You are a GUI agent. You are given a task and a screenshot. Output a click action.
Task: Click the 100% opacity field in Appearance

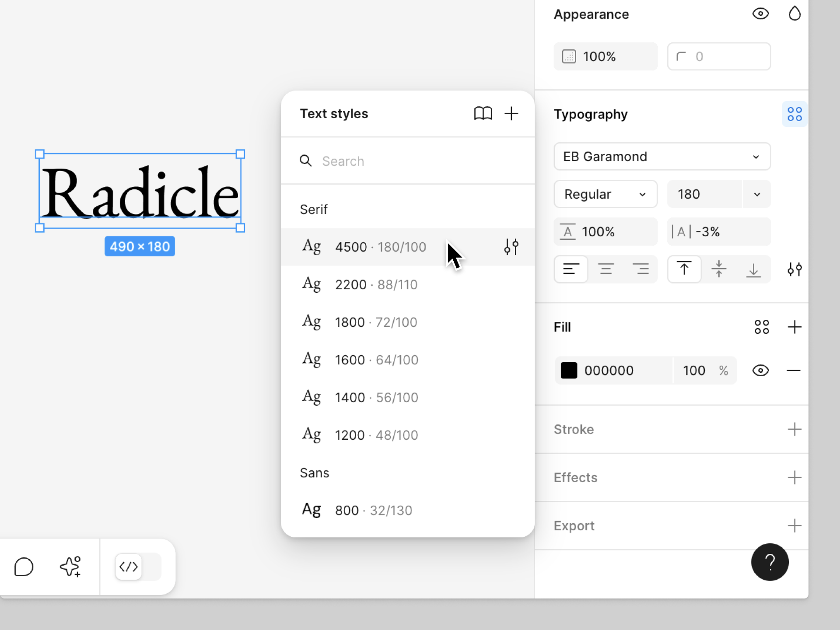(605, 56)
